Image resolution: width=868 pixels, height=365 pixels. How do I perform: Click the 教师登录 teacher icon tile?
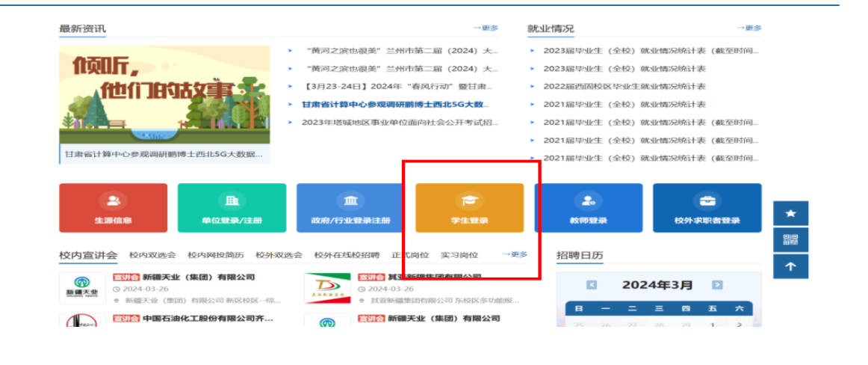coord(588,208)
